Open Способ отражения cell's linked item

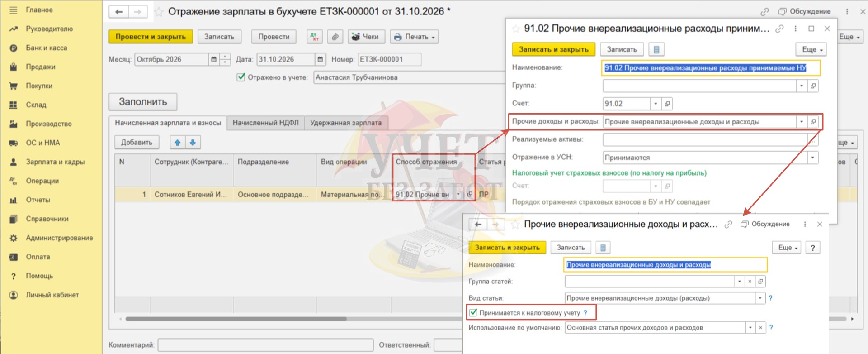tap(469, 194)
